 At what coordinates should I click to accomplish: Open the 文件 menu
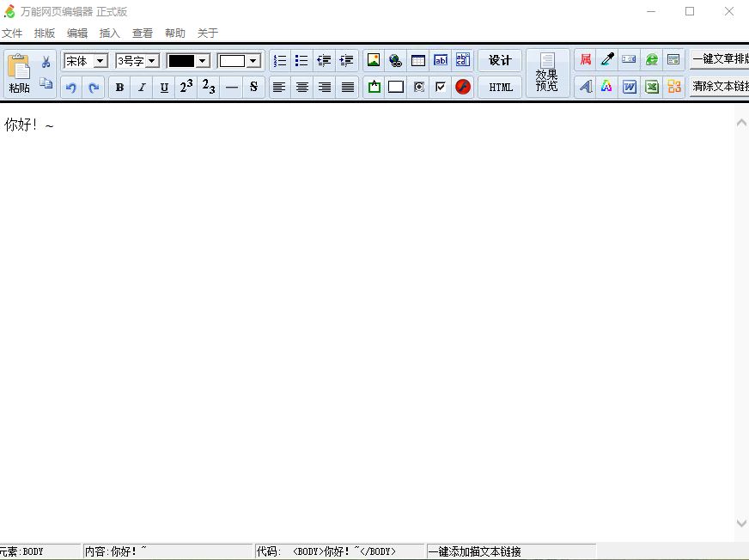pyautogui.click(x=12, y=33)
